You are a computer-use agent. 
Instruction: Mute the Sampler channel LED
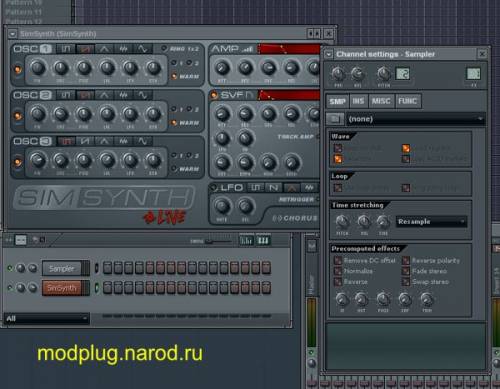[10, 268]
